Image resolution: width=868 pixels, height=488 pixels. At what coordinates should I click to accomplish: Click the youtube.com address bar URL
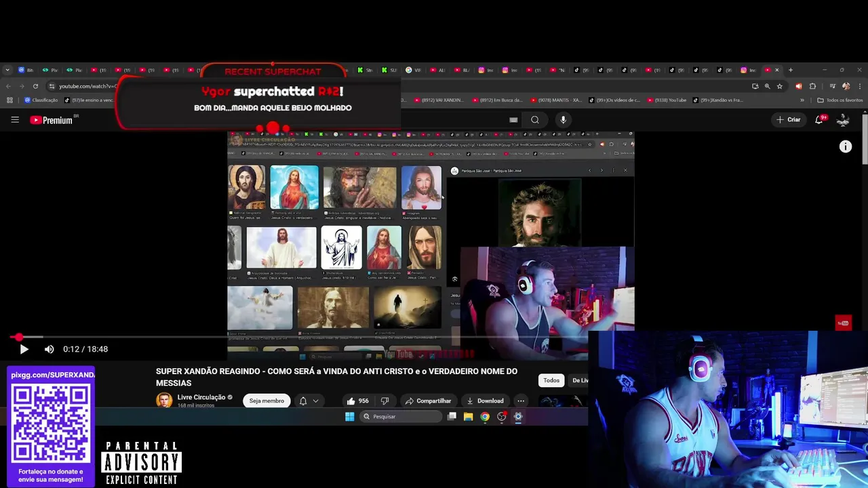[87, 86]
